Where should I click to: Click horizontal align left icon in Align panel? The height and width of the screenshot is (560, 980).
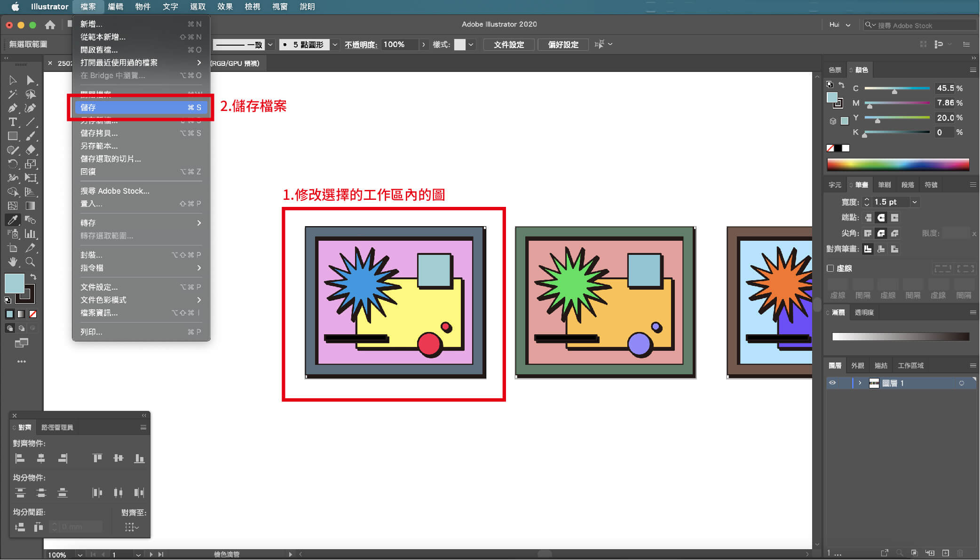(x=20, y=458)
